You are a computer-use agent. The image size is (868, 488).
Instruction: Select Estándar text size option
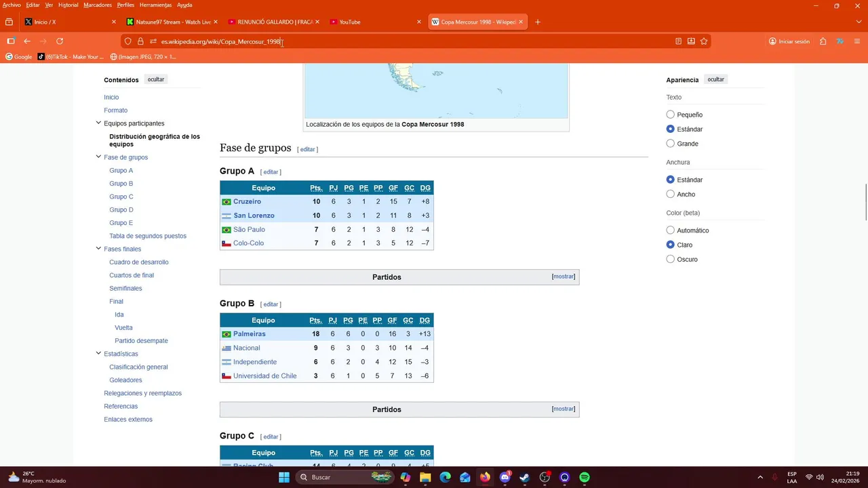pos(671,129)
